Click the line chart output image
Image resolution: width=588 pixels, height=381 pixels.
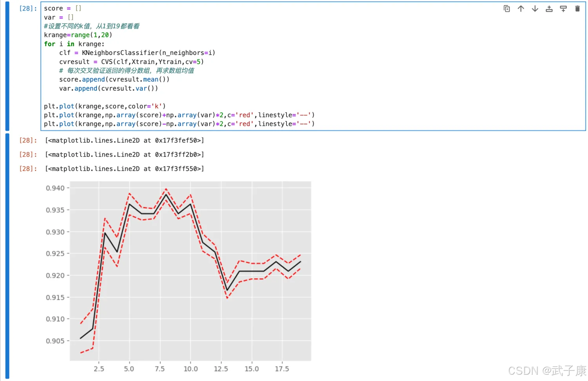click(178, 277)
